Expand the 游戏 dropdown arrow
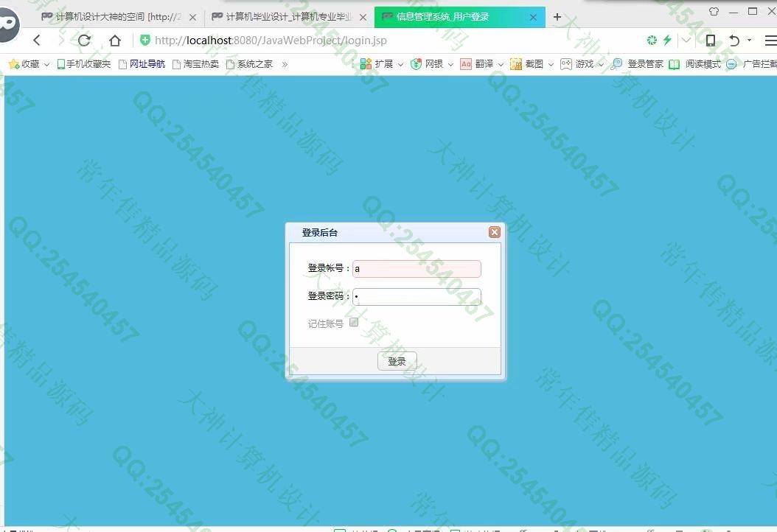The width and height of the screenshot is (777, 532). pos(601,64)
